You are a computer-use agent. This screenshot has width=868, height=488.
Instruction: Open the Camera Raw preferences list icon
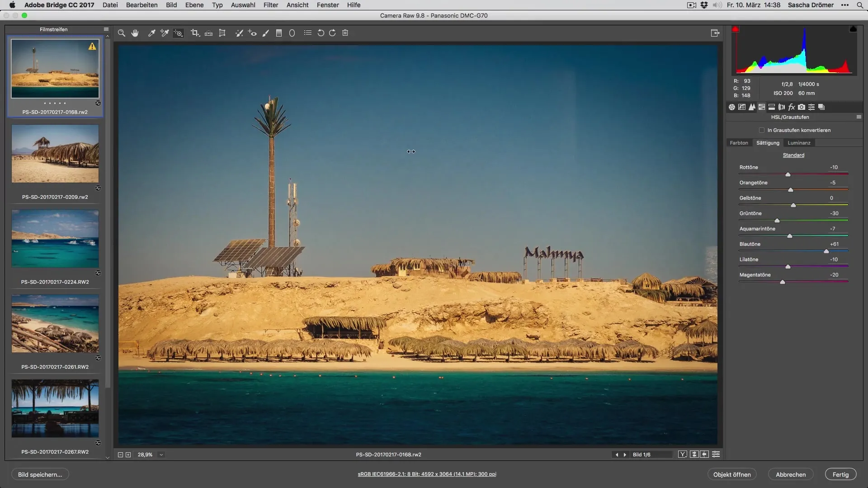(308, 33)
